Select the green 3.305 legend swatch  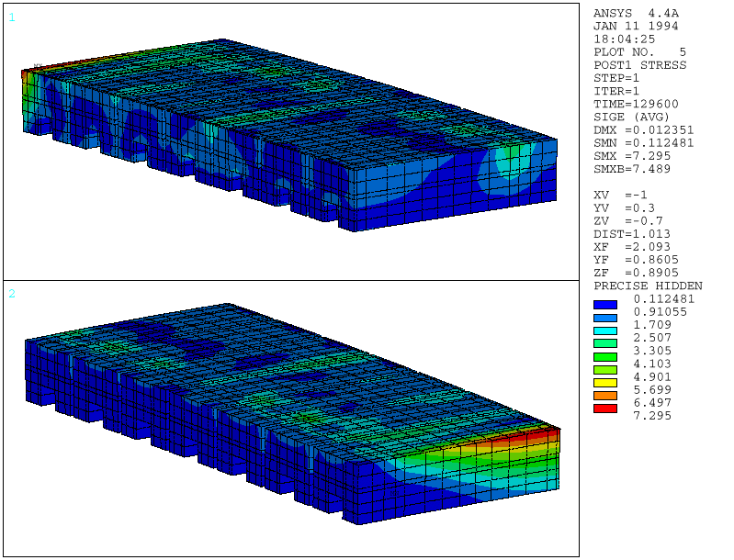coord(605,355)
